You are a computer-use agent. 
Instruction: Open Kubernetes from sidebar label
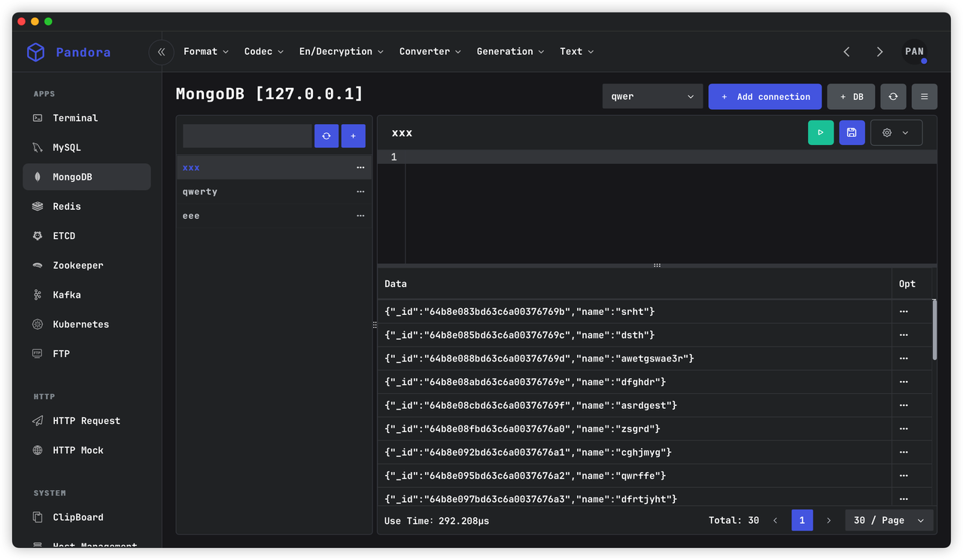(81, 324)
